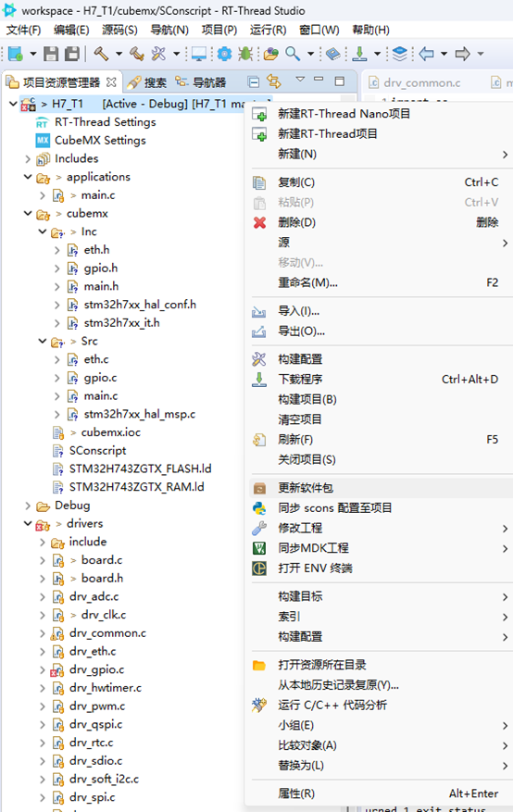513x812 pixels.
Task: Collapse the cubemx folder
Action: 28,213
